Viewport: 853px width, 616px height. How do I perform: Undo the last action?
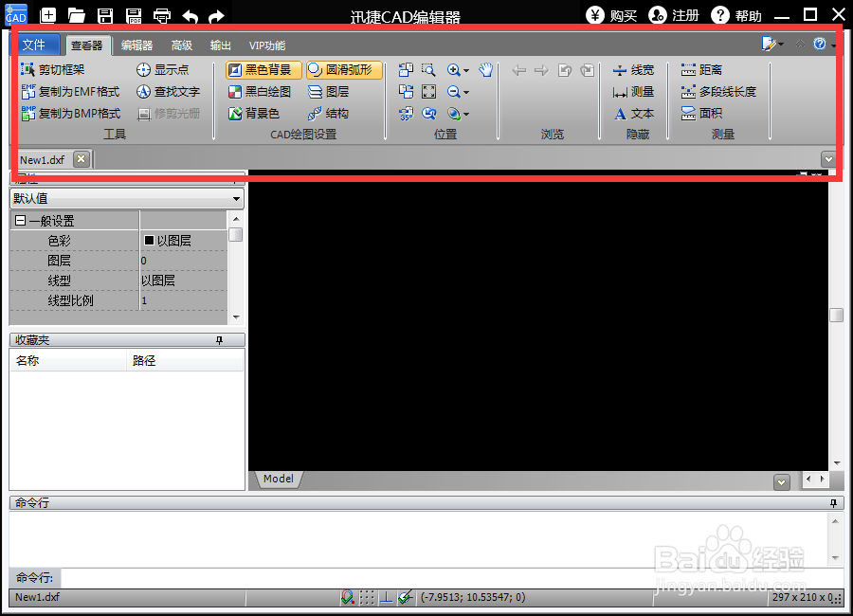(190, 16)
